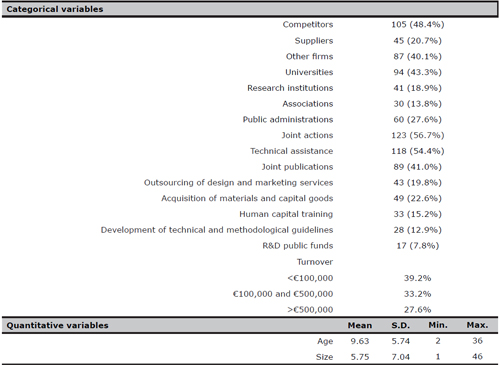Viewport: 500px width, 365px height.
Task: Click the value '118 (54.4%)'
Action: (418, 151)
